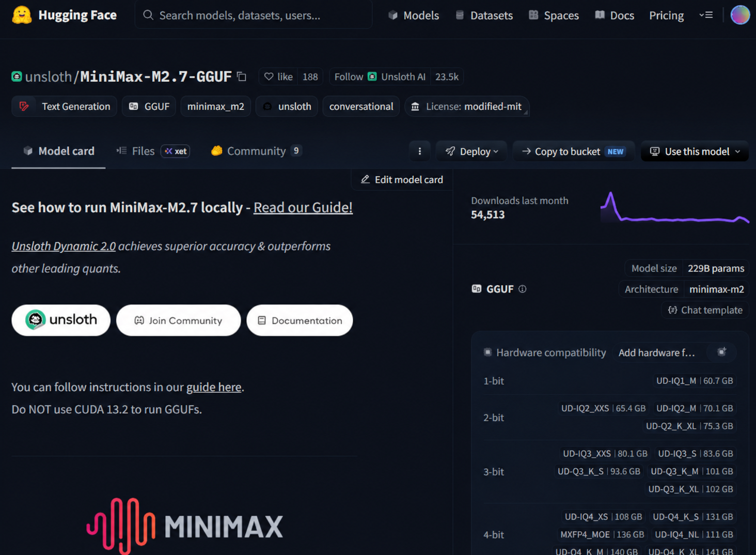
Task: Go to Spaces in the top navigation
Action: pos(554,16)
